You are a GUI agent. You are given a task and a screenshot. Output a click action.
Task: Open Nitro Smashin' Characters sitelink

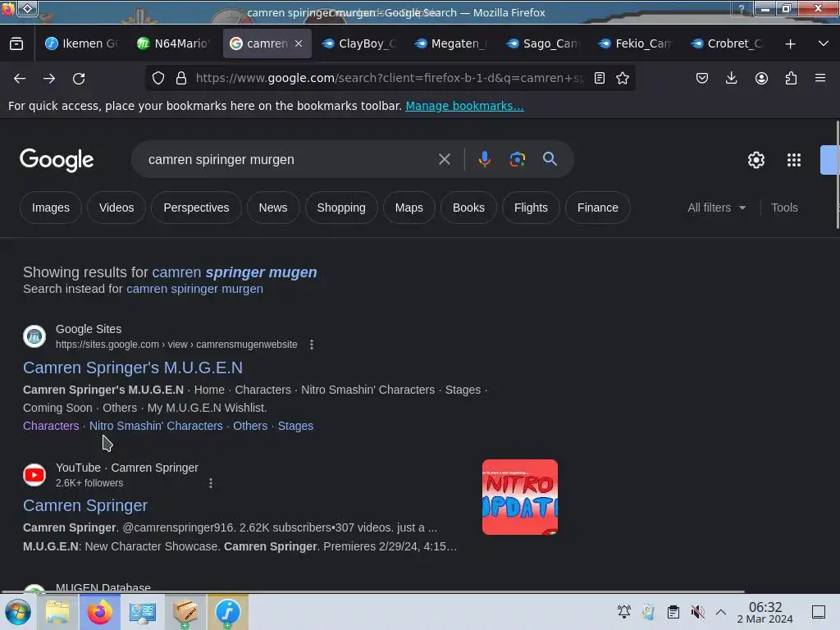[156, 426]
